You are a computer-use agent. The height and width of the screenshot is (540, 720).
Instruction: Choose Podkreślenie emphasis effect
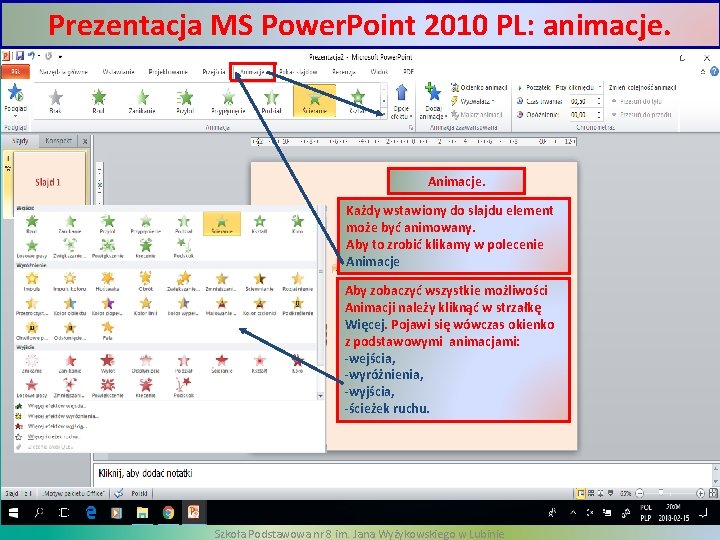pyautogui.click(x=298, y=306)
